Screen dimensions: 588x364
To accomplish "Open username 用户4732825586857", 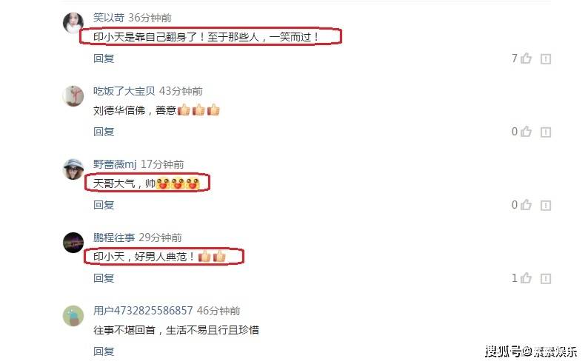I will click(143, 311).
